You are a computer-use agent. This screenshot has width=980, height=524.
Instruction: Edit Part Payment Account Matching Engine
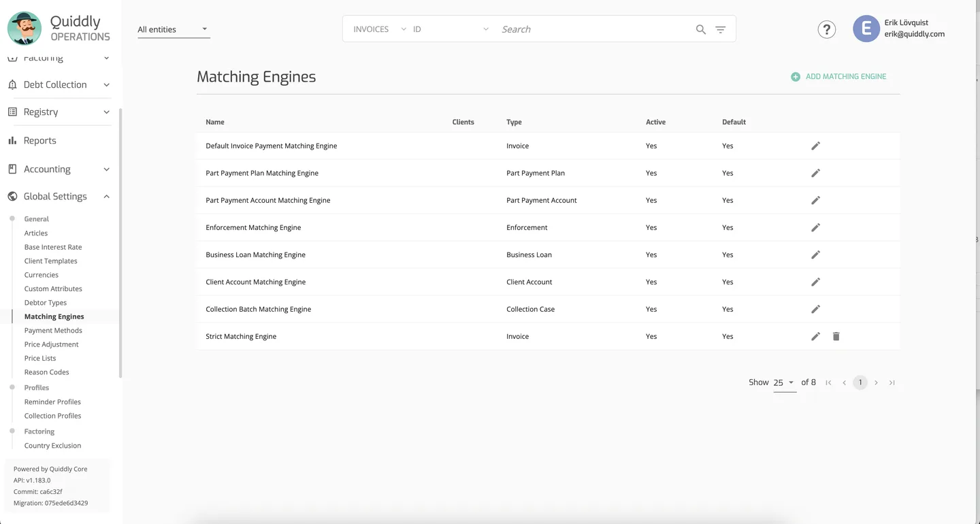coord(815,200)
